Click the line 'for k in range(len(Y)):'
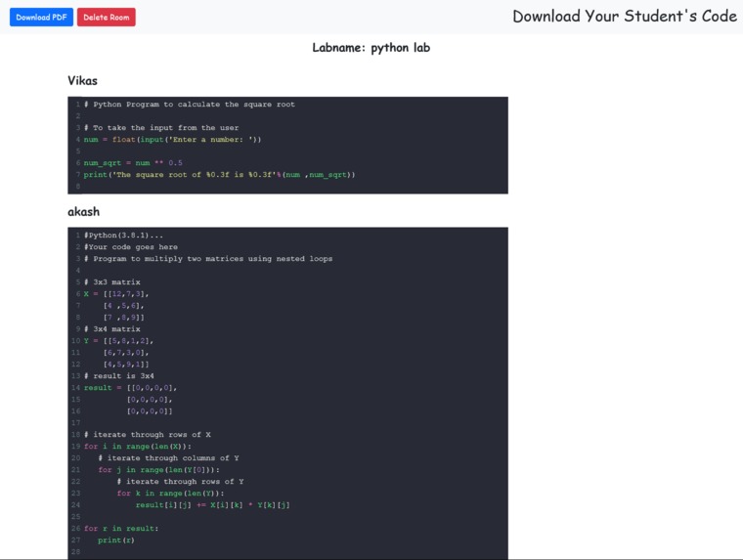 [x=170, y=494]
